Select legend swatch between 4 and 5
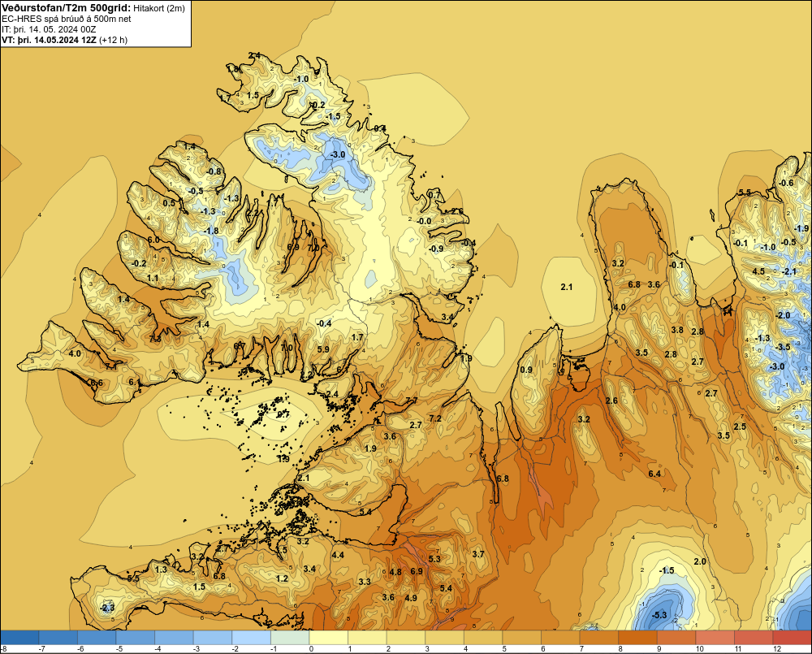 pyautogui.click(x=483, y=637)
